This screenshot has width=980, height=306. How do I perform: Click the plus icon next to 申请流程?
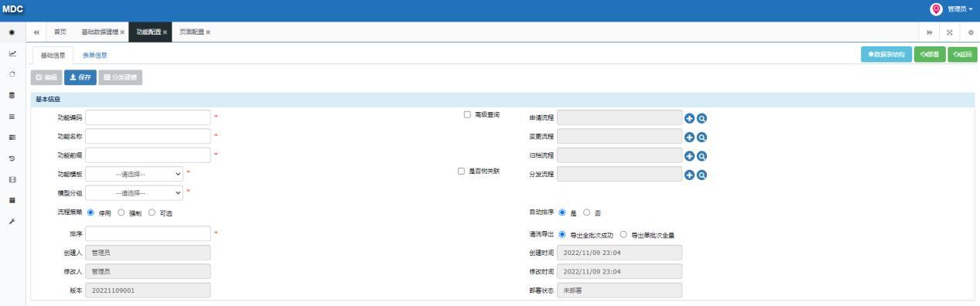(690, 117)
